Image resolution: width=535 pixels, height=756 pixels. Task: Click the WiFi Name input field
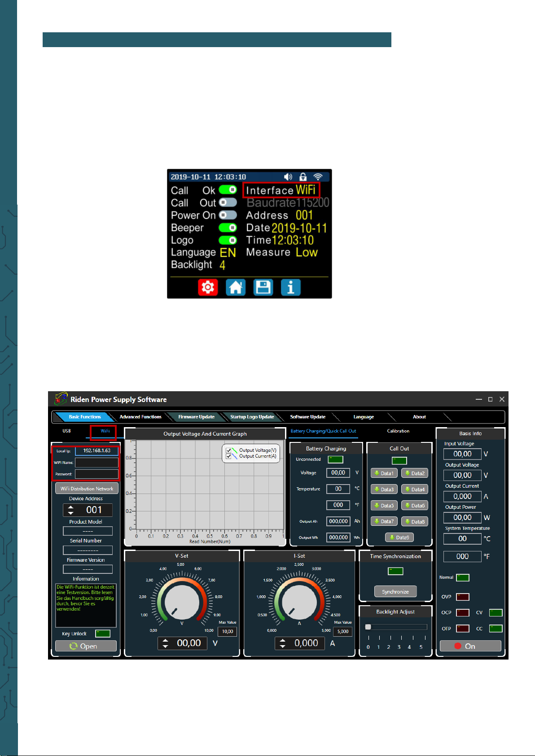click(96, 462)
